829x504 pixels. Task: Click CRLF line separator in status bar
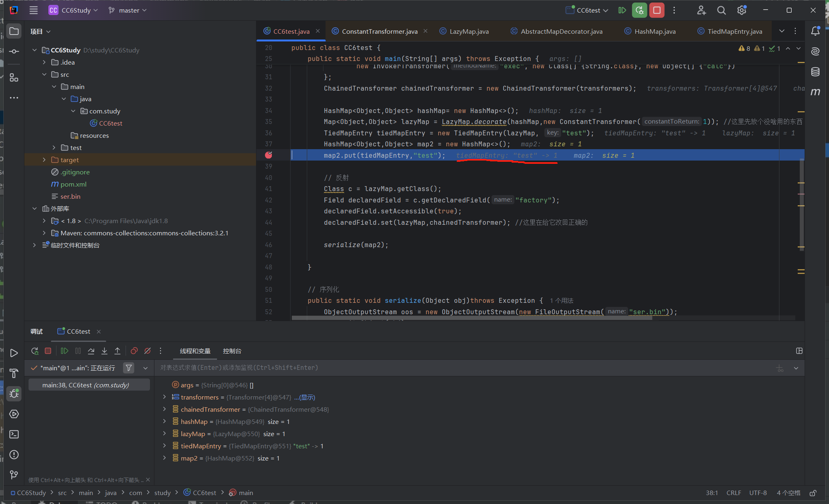[x=734, y=493]
